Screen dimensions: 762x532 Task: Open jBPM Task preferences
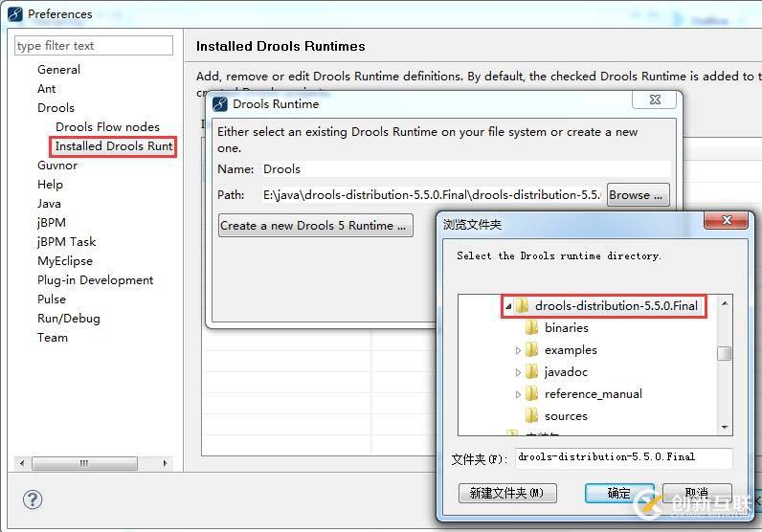[x=67, y=241]
